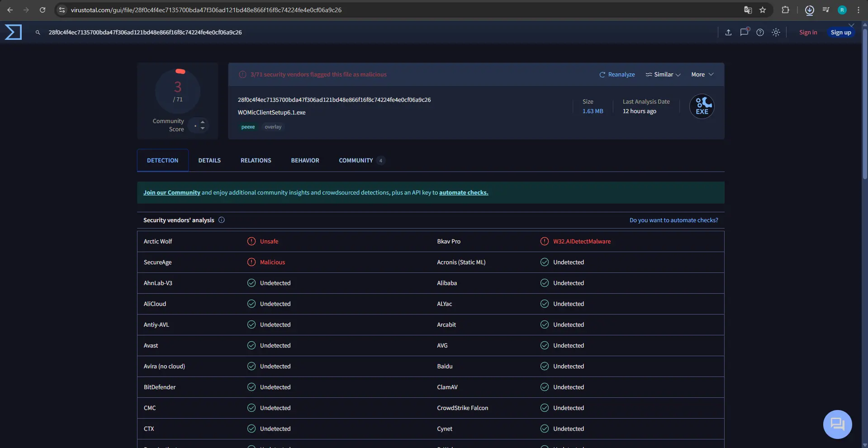Click the Arctic Wolf Unsafe alert icon
The width and height of the screenshot is (868, 448).
tap(251, 241)
